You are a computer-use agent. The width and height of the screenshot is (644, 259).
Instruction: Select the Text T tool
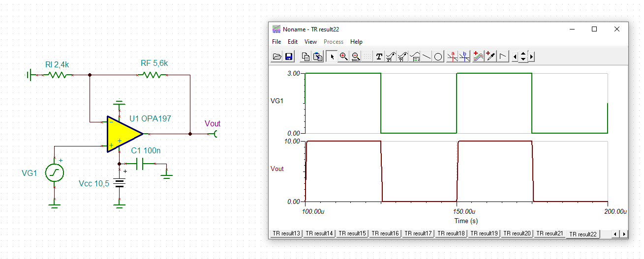pyautogui.click(x=379, y=57)
